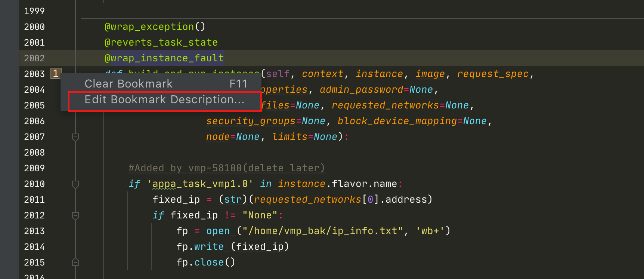Click line number 2002 on highlighted row
Screen dimensions: 644x279
point(34,58)
